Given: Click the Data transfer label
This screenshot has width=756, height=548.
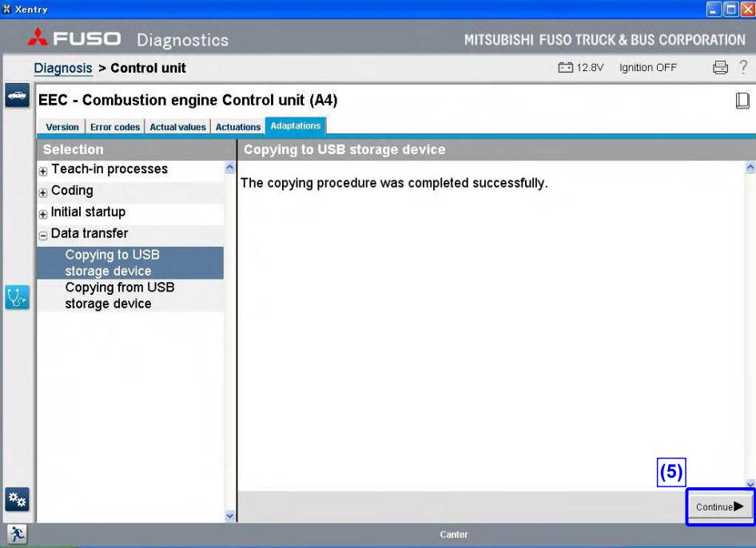Looking at the screenshot, I should tap(90, 233).
